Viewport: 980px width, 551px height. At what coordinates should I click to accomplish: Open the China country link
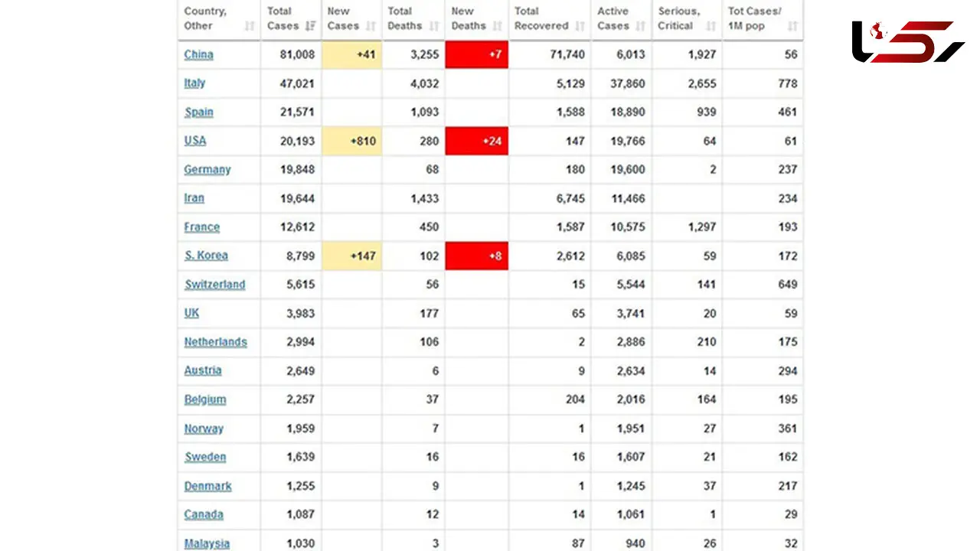pos(198,54)
